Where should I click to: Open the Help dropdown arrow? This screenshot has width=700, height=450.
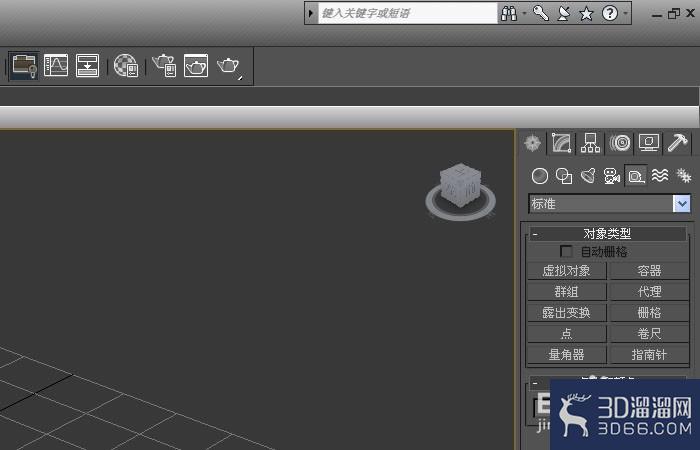click(625, 13)
